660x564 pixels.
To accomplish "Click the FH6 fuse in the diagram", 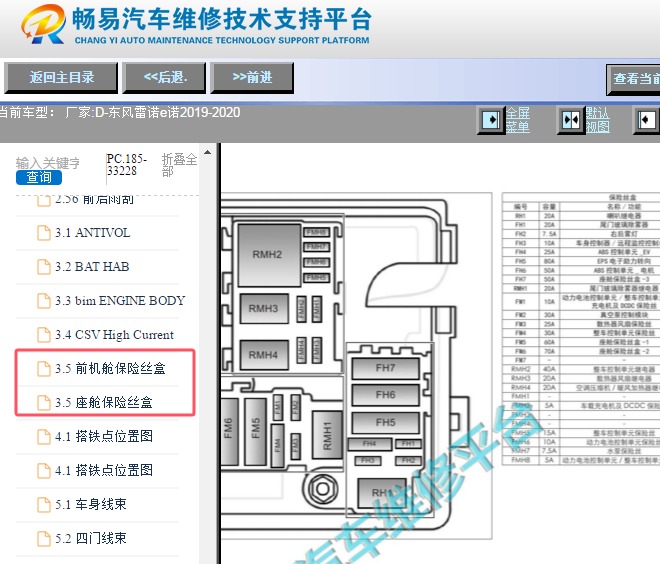I will (x=386, y=395).
